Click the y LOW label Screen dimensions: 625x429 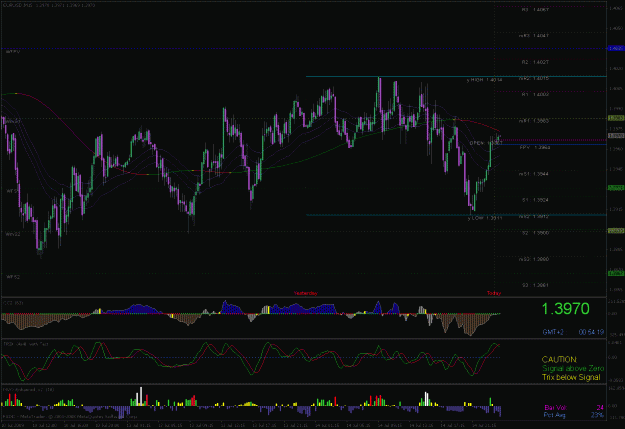[484, 218]
